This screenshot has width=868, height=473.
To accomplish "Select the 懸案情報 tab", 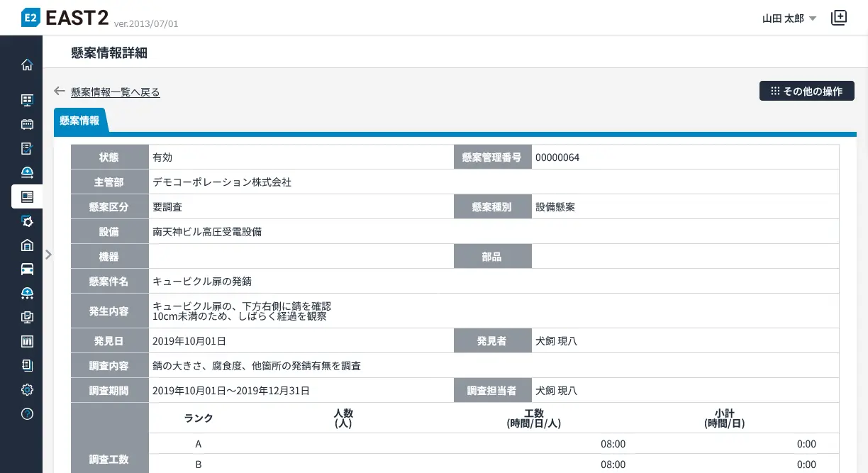I will [79, 121].
